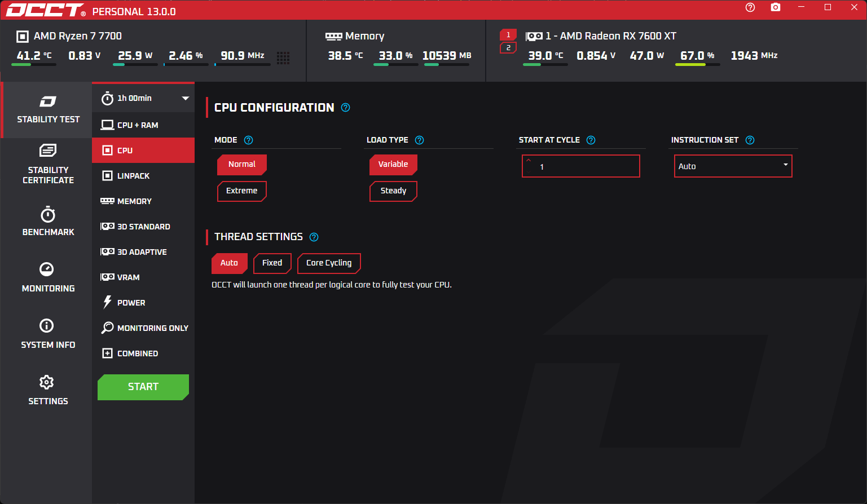867x504 pixels.
Task: Set load type to Steady
Action: click(393, 191)
